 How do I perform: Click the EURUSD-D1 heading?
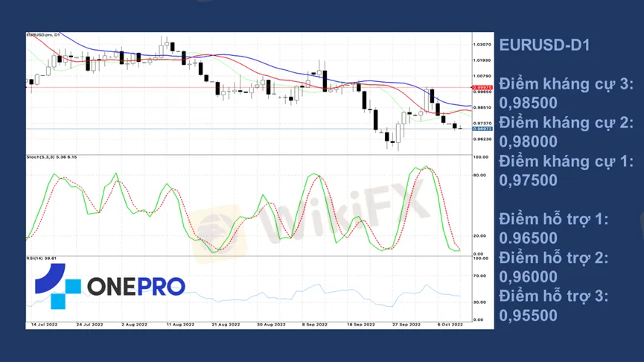544,45
